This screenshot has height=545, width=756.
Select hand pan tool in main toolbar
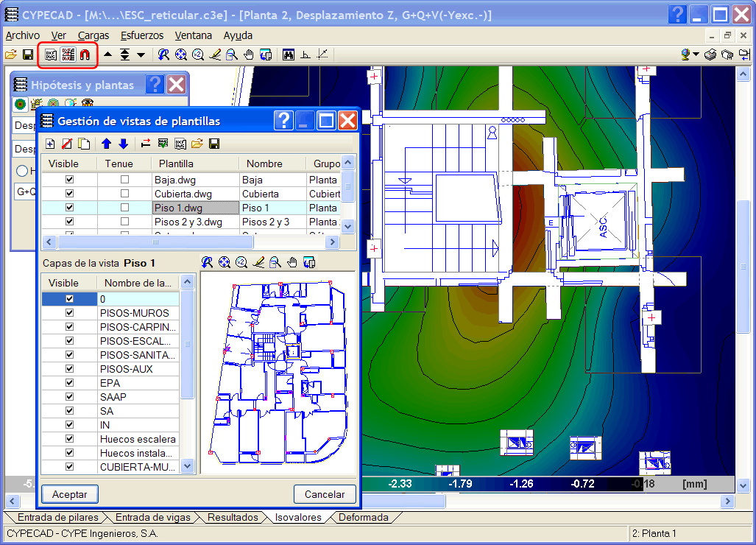point(248,54)
